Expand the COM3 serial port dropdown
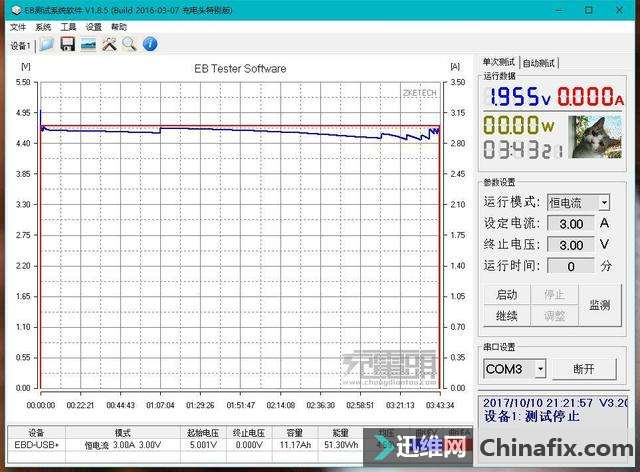This screenshot has height=472, width=640. pos(540,369)
